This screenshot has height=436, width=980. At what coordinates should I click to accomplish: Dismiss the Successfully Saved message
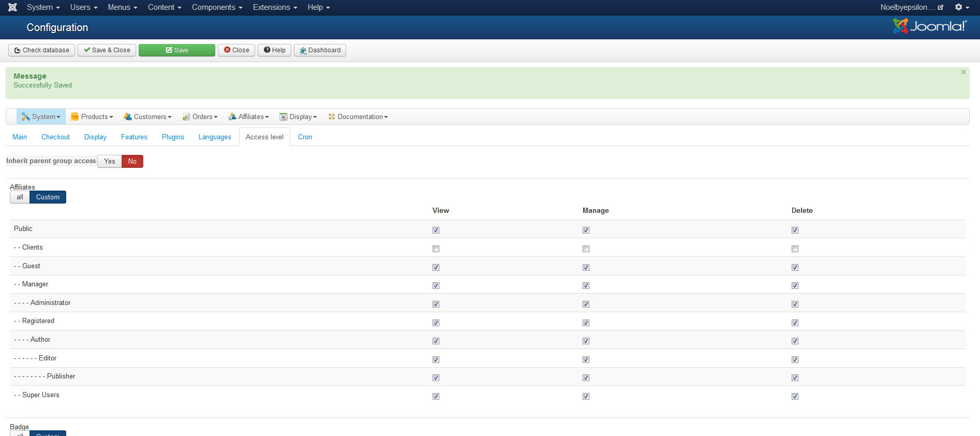point(963,72)
